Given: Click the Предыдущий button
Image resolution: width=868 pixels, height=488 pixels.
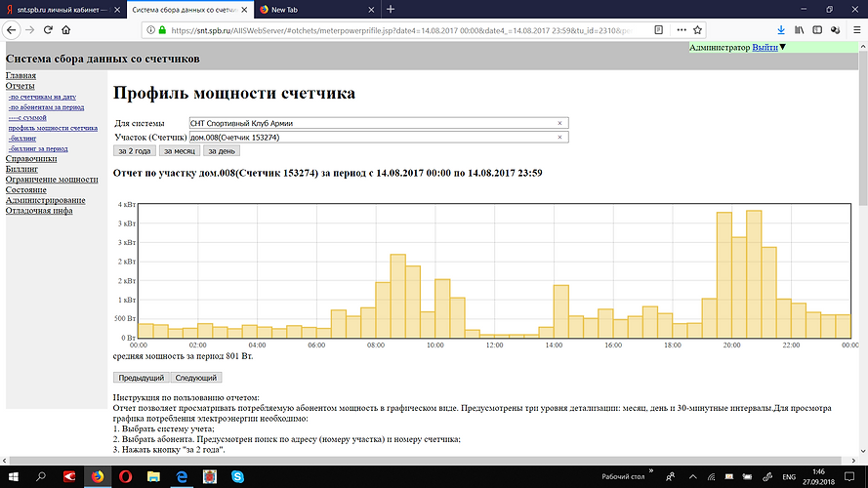Looking at the screenshot, I should [x=142, y=378].
